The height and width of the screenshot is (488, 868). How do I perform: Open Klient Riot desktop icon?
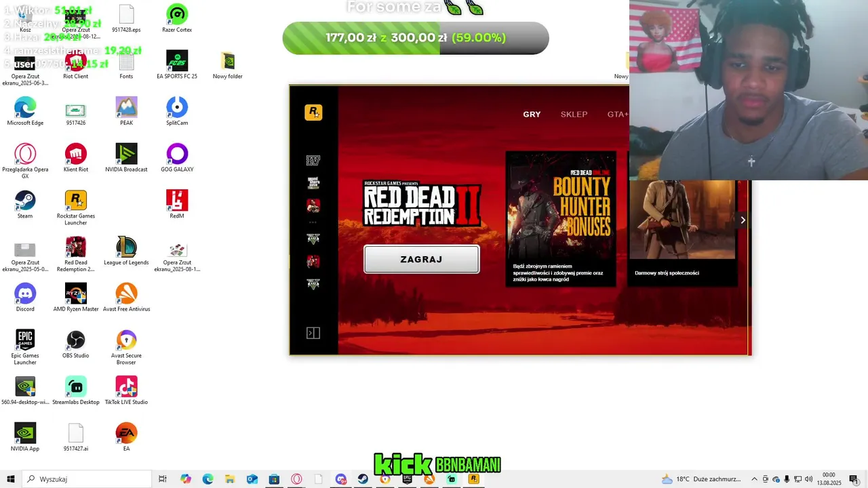pos(76,158)
